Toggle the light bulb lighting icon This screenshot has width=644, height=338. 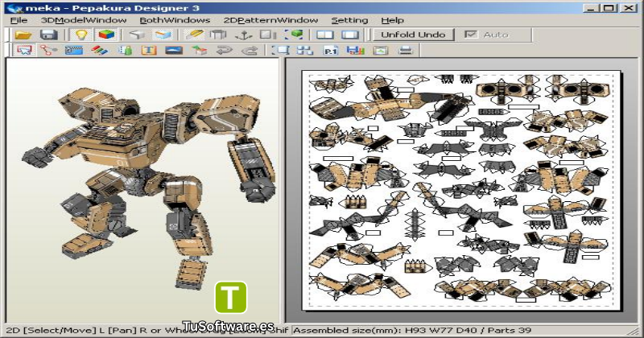[x=81, y=35]
